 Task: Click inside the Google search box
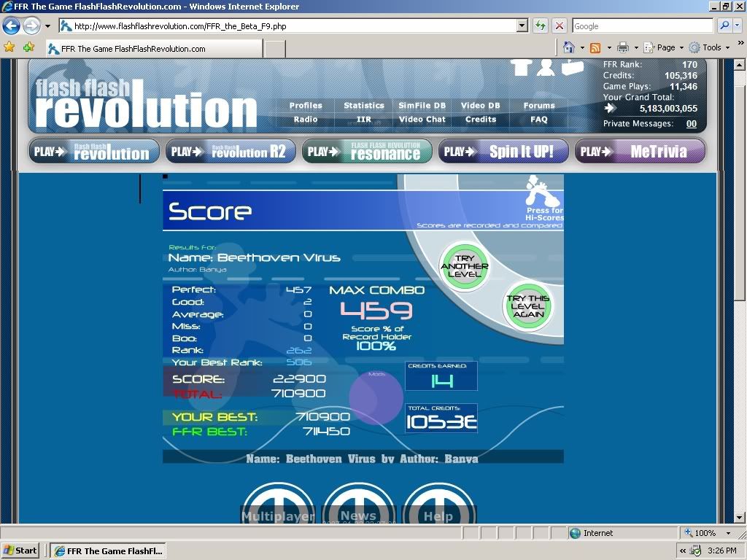point(642,26)
